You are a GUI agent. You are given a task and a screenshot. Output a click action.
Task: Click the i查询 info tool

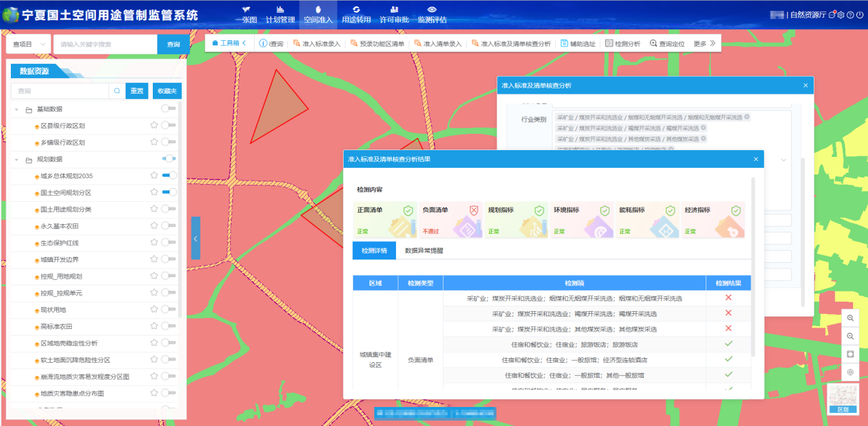coord(271,43)
